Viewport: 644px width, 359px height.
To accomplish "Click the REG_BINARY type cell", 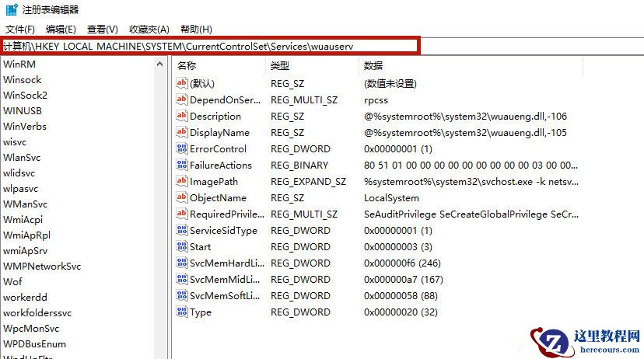I will 299,166.
